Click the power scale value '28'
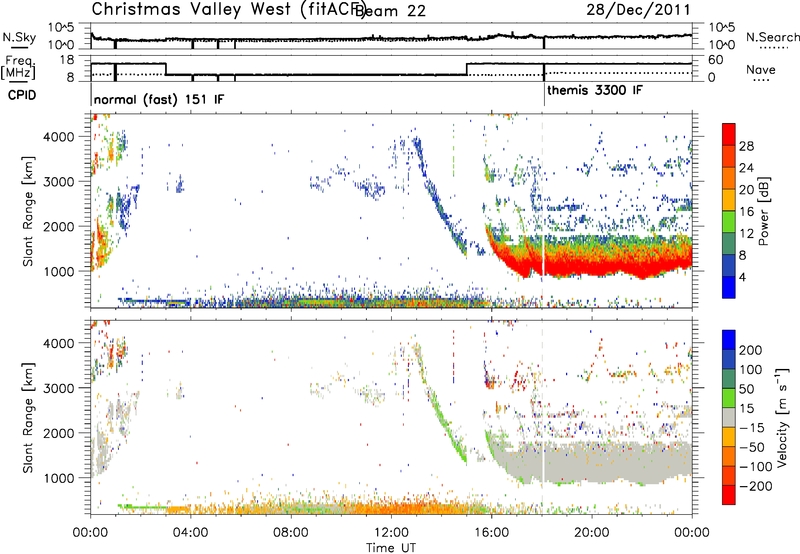Viewport: 800px width, 554px height. point(746,146)
